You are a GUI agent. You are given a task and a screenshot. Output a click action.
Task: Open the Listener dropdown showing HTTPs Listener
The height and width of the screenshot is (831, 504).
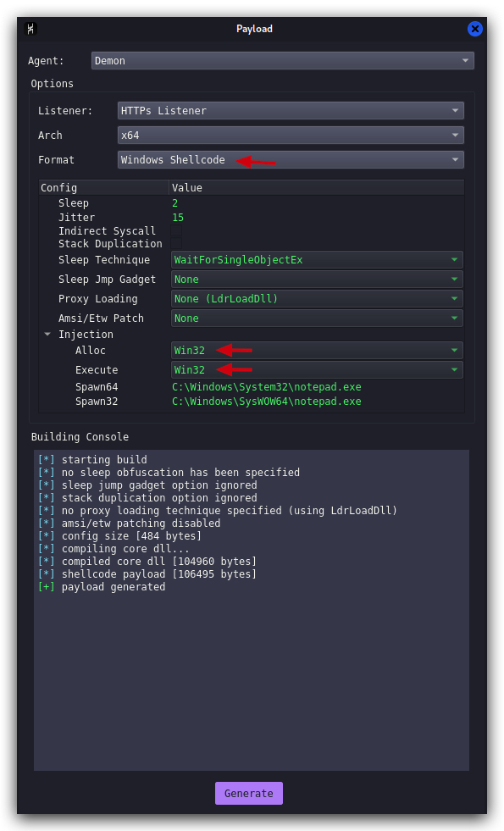click(x=291, y=110)
